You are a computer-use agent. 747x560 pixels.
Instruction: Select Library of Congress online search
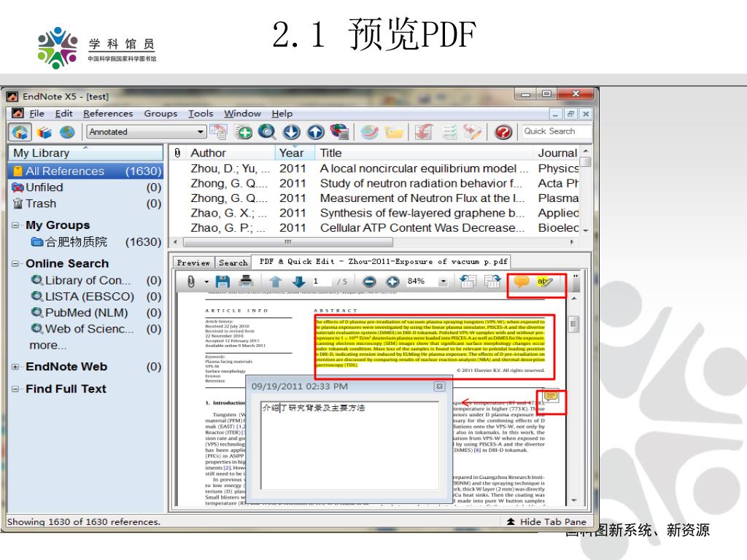[x=86, y=280]
